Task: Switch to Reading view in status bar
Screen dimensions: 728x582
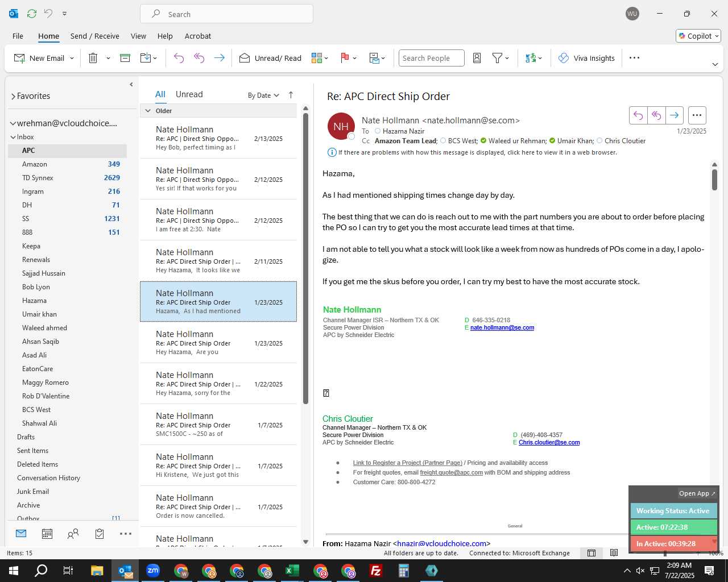Action: click(x=614, y=553)
